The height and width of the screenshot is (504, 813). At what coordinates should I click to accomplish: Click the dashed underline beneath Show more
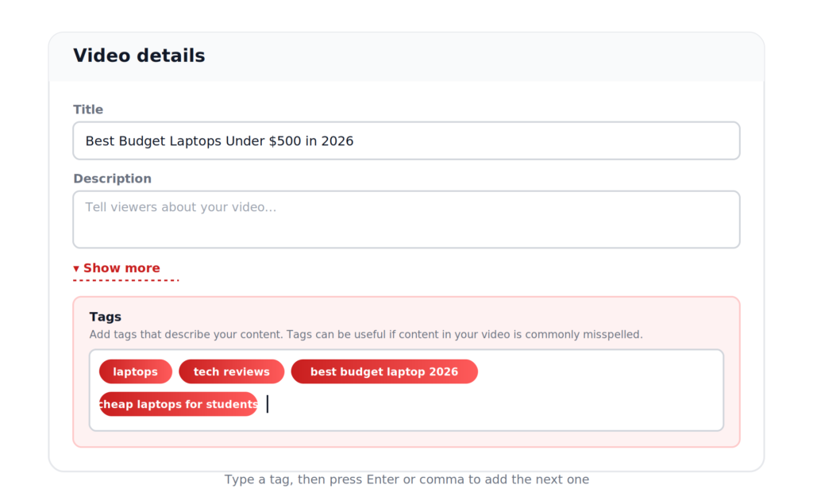126,280
